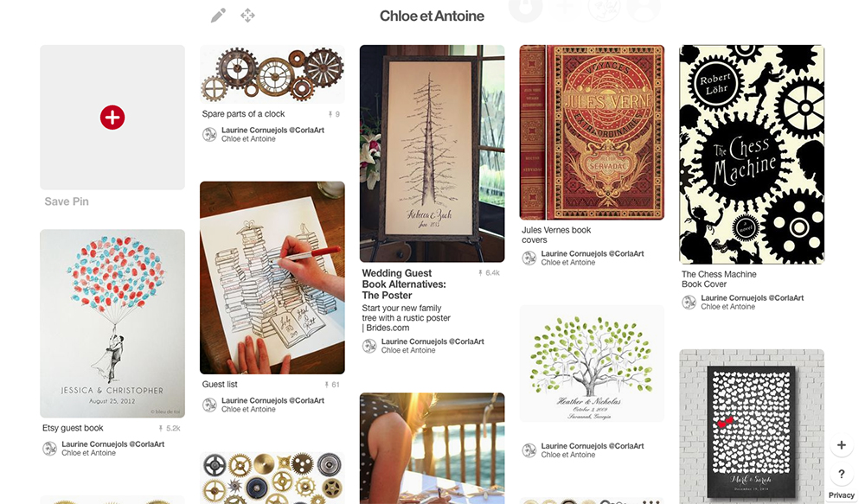Open the Jules Verne red book cover pin
865x504 pixels.
(592, 132)
